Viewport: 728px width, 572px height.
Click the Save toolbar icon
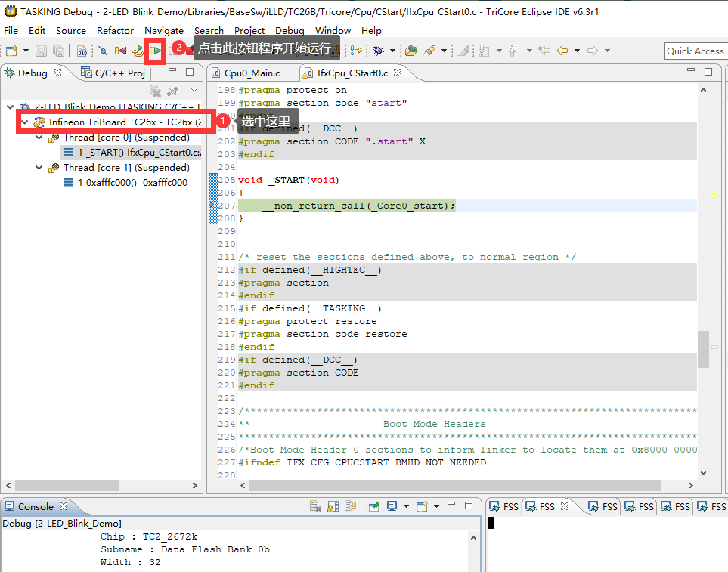[42, 51]
